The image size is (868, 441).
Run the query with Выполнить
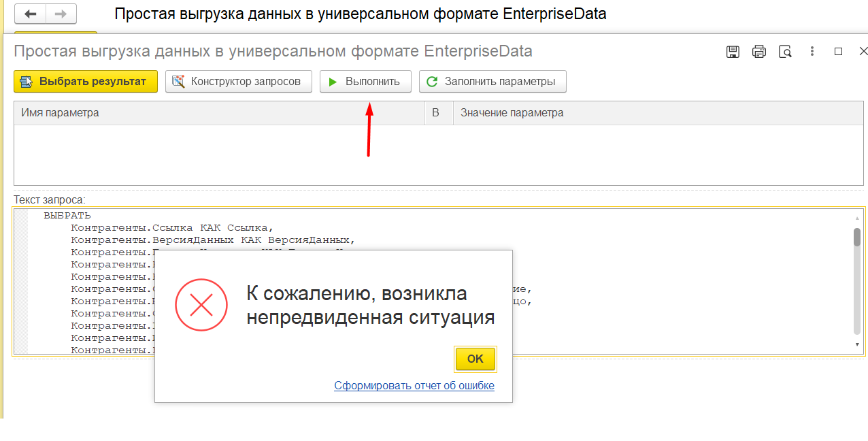point(365,82)
